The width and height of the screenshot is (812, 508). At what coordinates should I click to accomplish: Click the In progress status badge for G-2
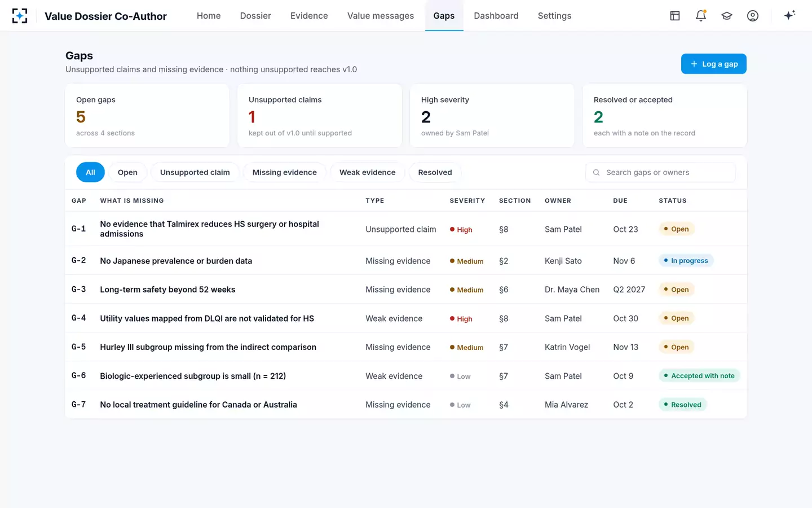point(686,261)
